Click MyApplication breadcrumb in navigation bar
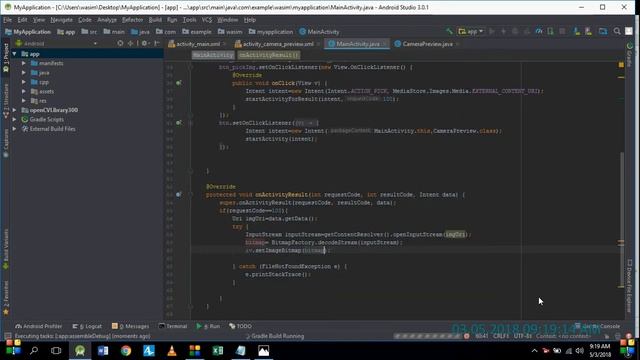This screenshot has height=360, width=640. click(x=28, y=31)
